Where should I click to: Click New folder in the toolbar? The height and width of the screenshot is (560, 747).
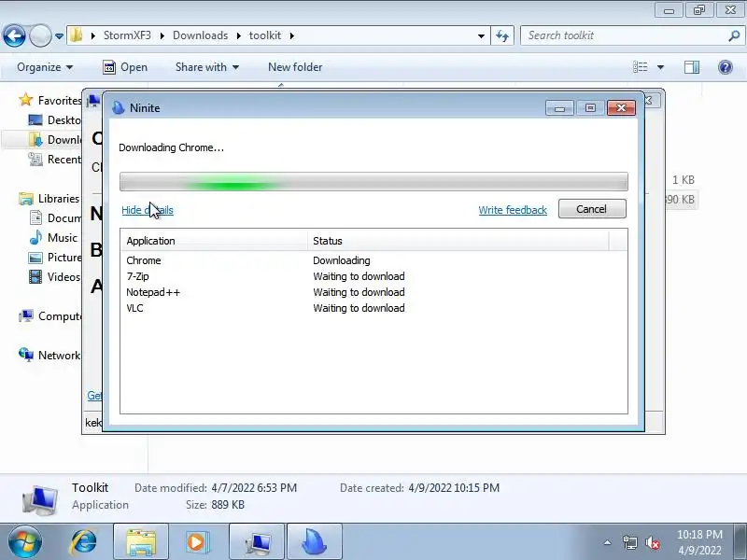(295, 67)
